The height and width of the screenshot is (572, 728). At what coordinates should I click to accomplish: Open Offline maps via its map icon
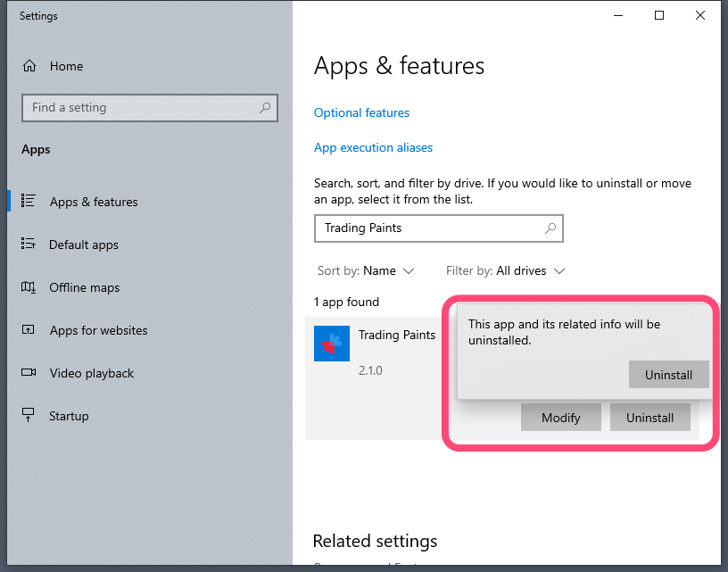click(29, 287)
